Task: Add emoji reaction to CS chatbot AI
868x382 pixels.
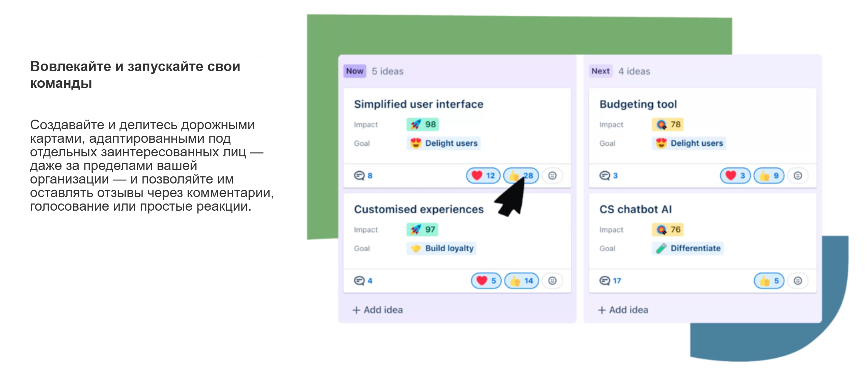Action: [x=798, y=281]
